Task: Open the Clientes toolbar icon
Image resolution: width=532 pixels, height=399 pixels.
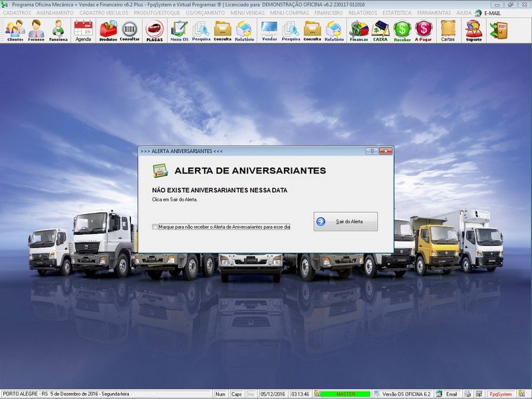Action: (x=15, y=31)
